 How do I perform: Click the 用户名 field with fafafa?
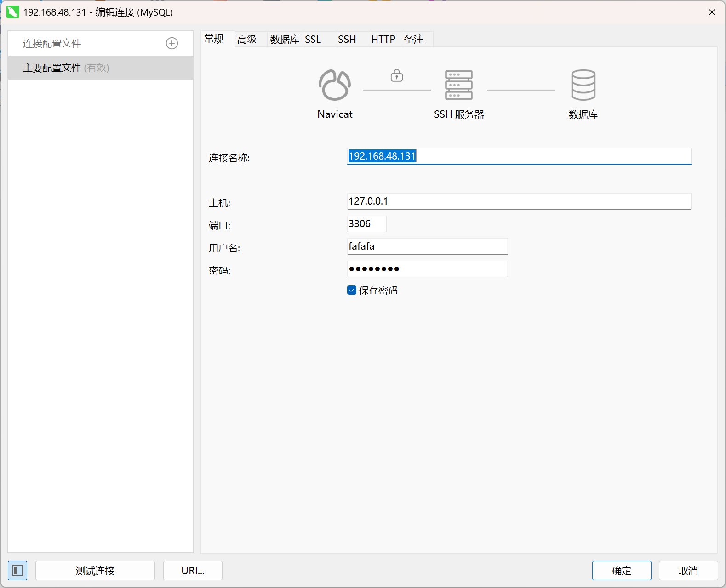[x=427, y=246]
